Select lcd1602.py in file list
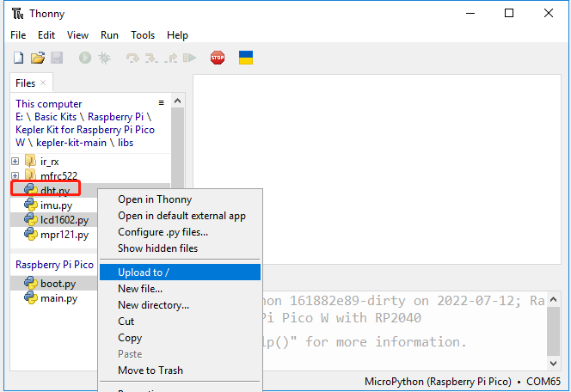Viewport: 571px width, 392px height. [64, 220]
